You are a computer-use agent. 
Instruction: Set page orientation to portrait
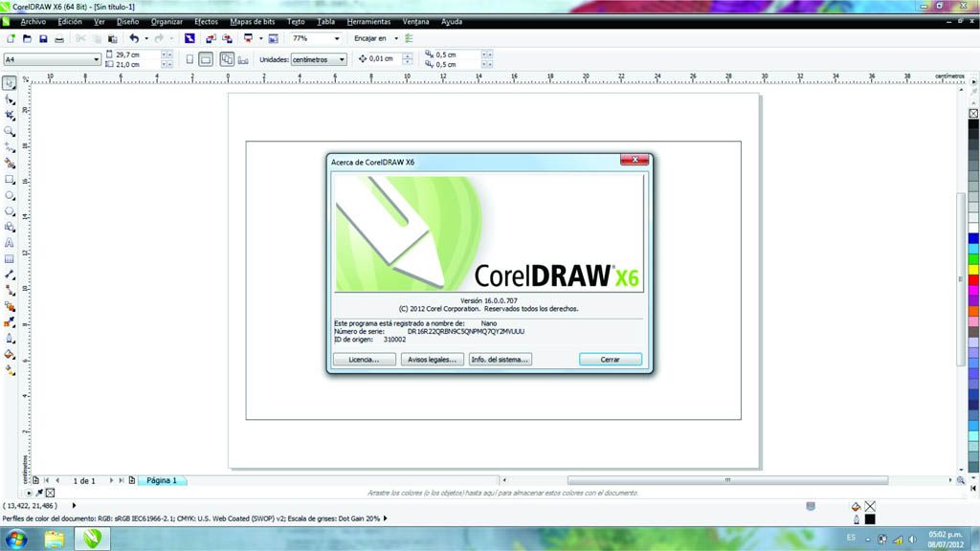189,59
